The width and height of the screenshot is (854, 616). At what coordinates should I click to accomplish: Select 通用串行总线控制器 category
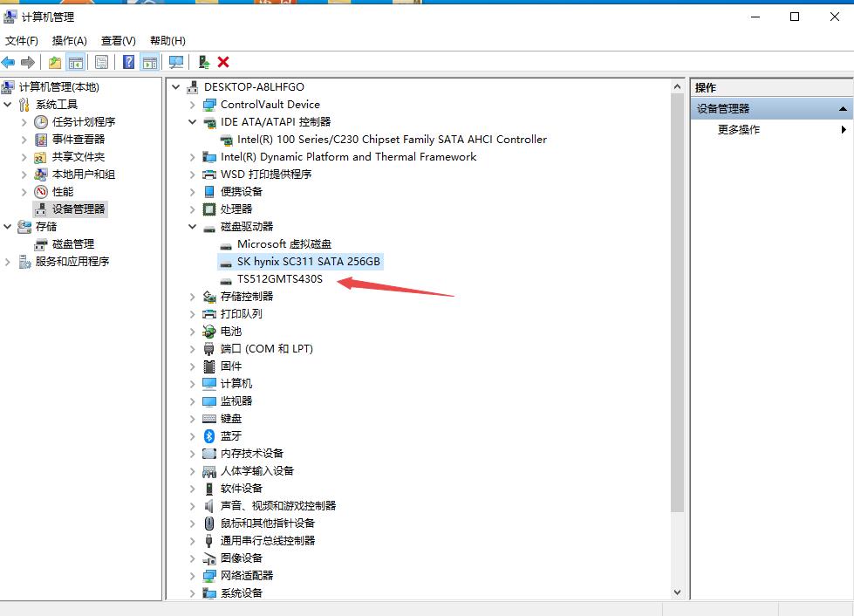tap(268, 540)
